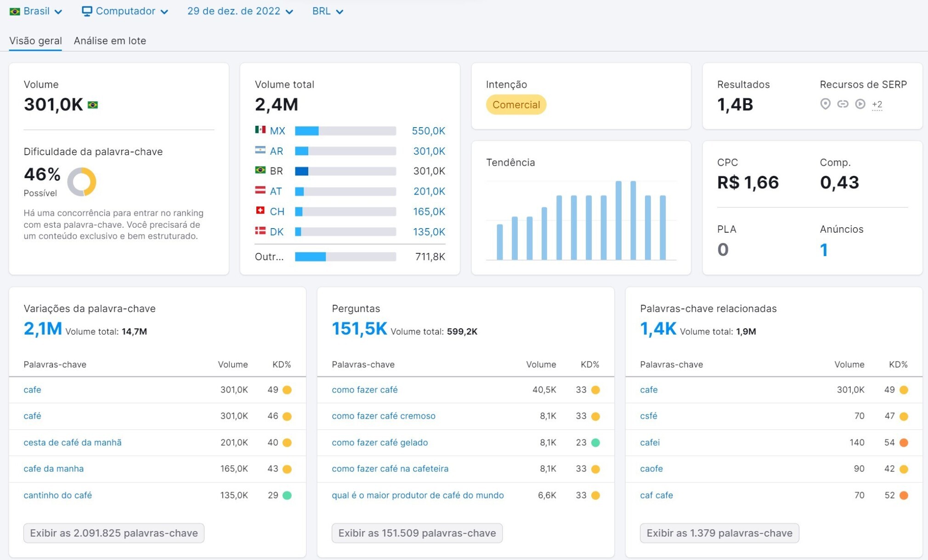The image size is (928, 560).
Task: Click the local pack SERP feature icon
Action: (825, 104)
